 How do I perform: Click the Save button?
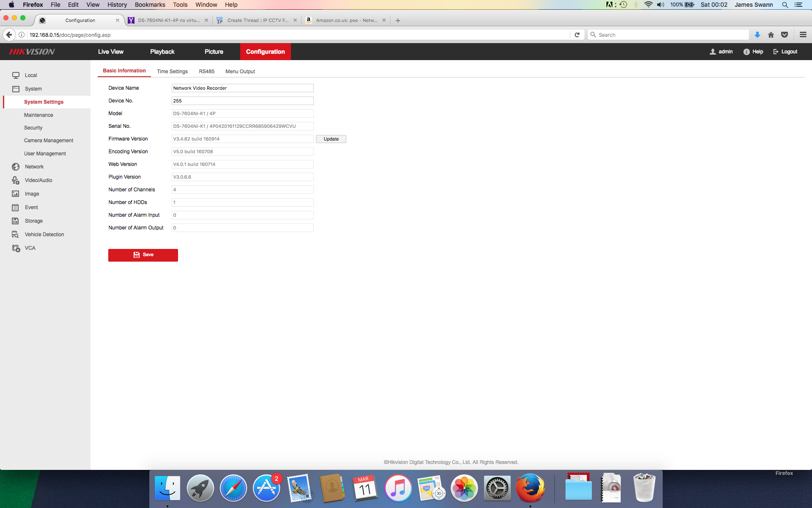pos(143,255)
